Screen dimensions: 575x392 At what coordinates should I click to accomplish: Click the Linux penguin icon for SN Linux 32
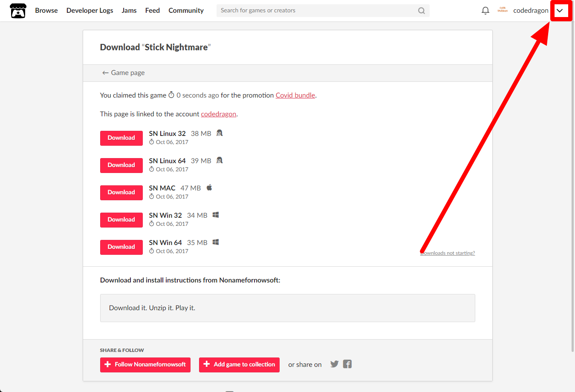(220, 133)
